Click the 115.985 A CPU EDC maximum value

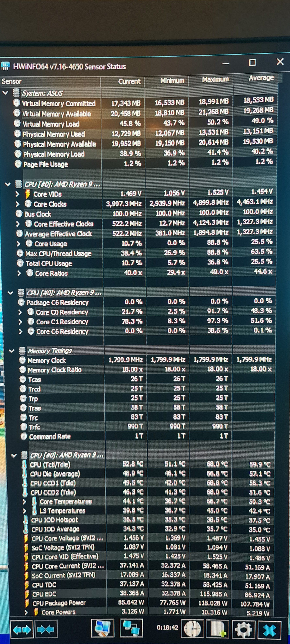coord(213,594)
